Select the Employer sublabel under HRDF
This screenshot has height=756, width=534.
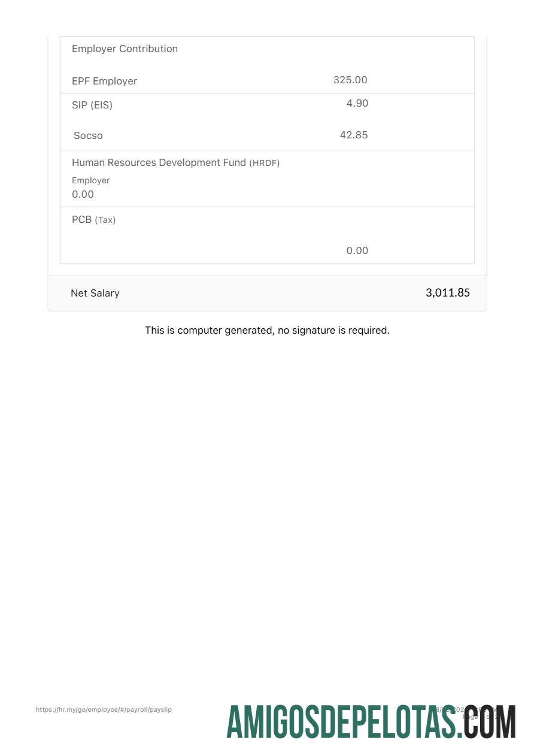pos(90,180)
